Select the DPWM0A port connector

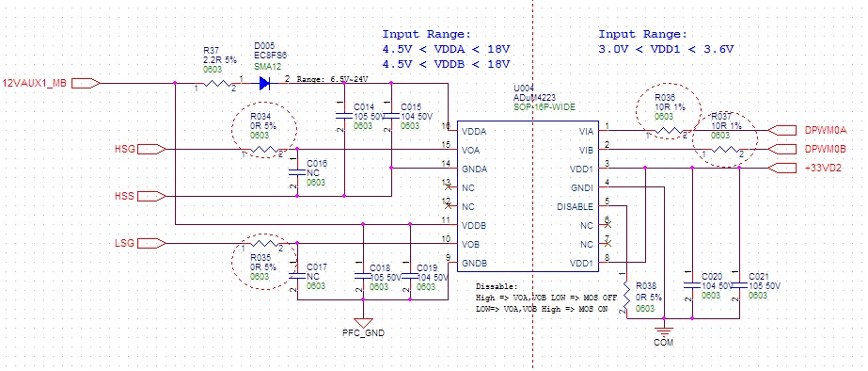(x=785, y=130)
